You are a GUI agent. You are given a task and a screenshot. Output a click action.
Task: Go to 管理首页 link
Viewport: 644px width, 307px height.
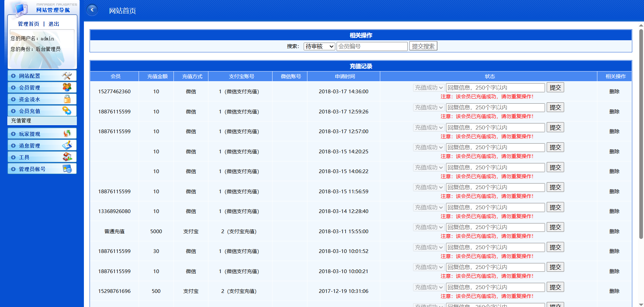(x=29, y=24)
